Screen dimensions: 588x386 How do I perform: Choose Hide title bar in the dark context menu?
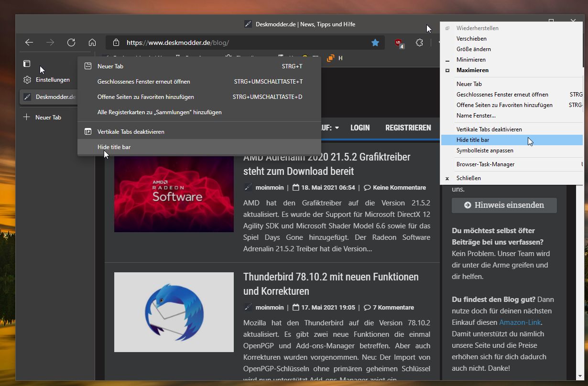click(199, 147)
